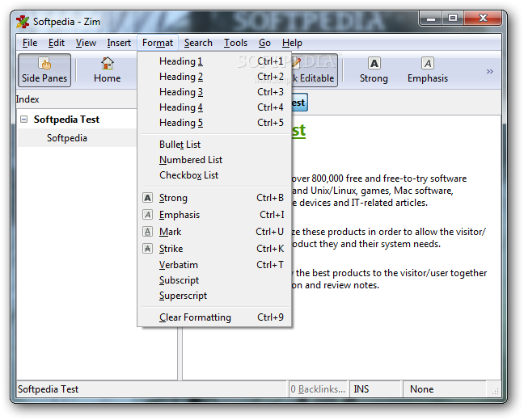524x420 pixels.
Task: Select the Softpedia child page in index
Action: (67, 138)
